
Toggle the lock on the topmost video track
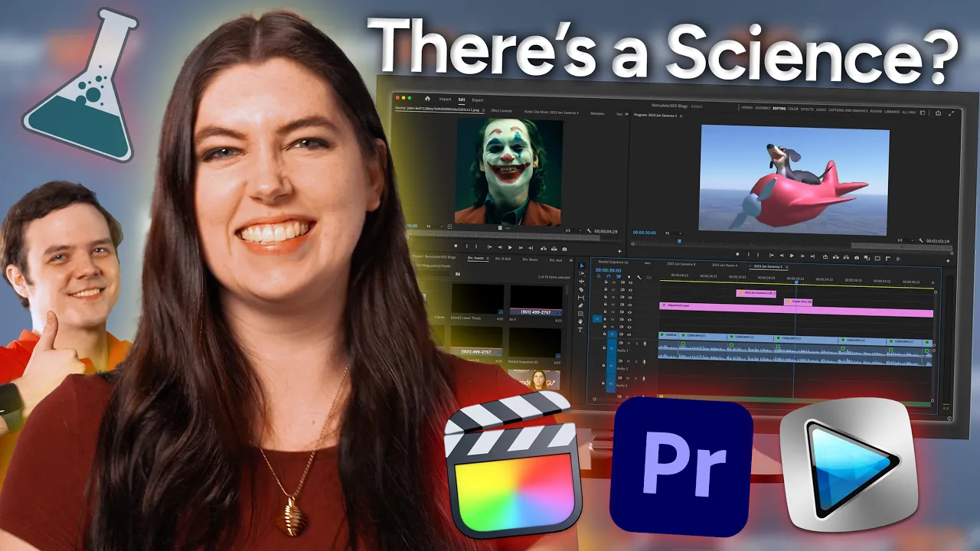(x=606, y=282)
